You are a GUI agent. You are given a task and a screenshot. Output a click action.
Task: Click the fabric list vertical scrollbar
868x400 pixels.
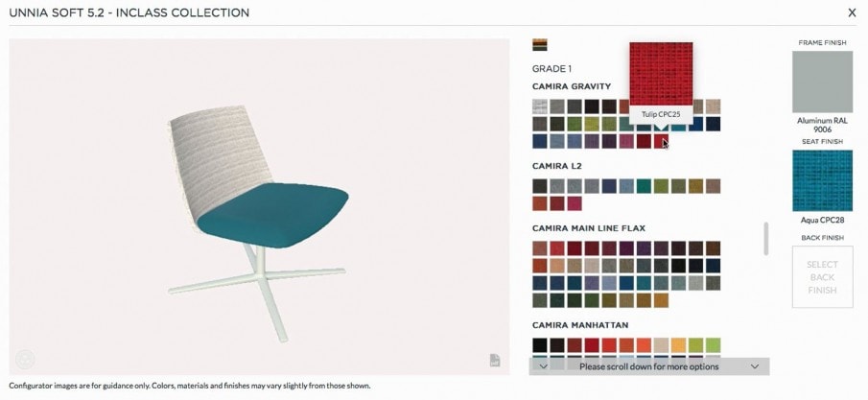tap(766, 239)
